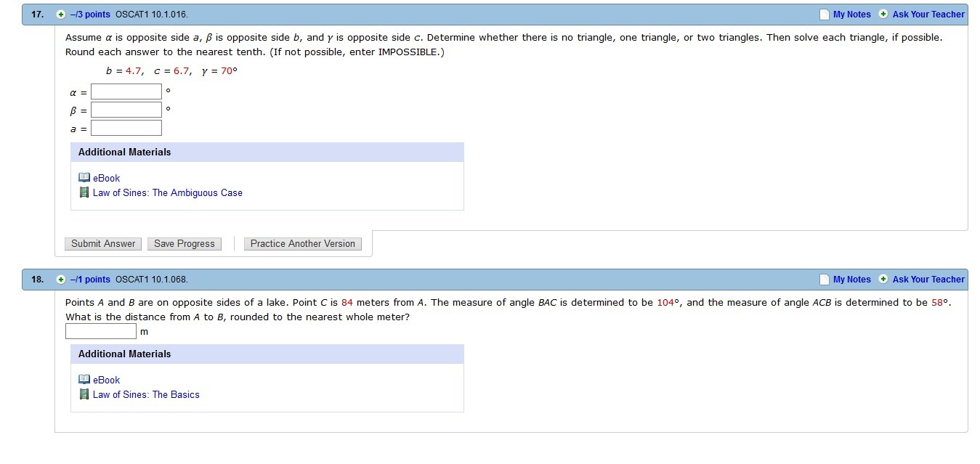Click film icon beside Ambiguous Case video
Screen dimensions: 980x464
[84, 193]
